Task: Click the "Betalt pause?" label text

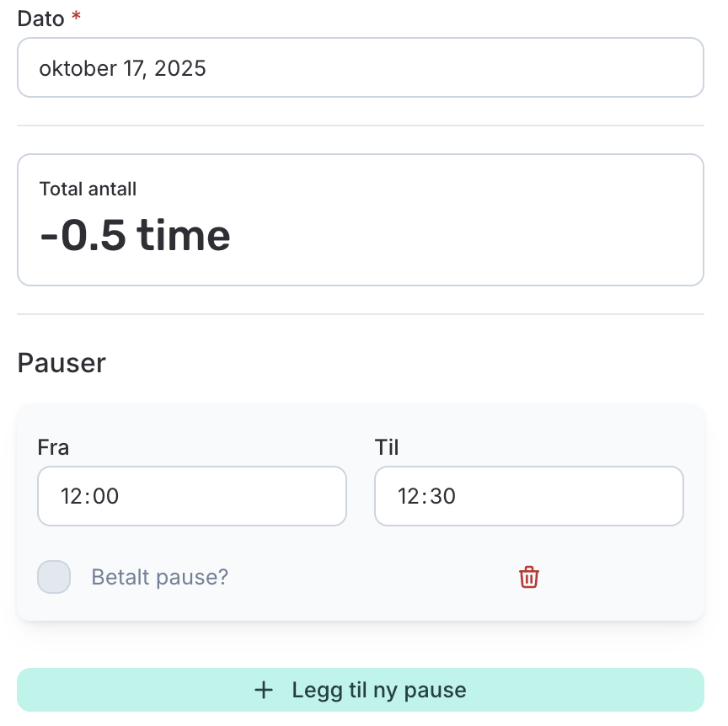Action: tap(160, 578)
